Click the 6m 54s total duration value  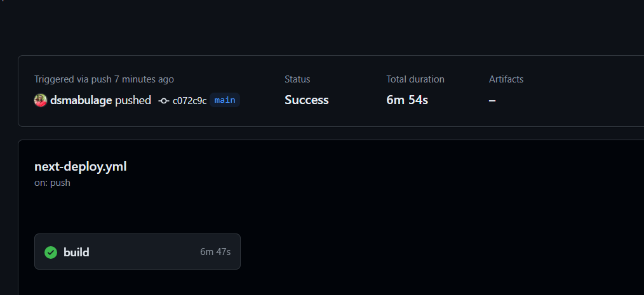pyautogui.click(x=407, y=100)
